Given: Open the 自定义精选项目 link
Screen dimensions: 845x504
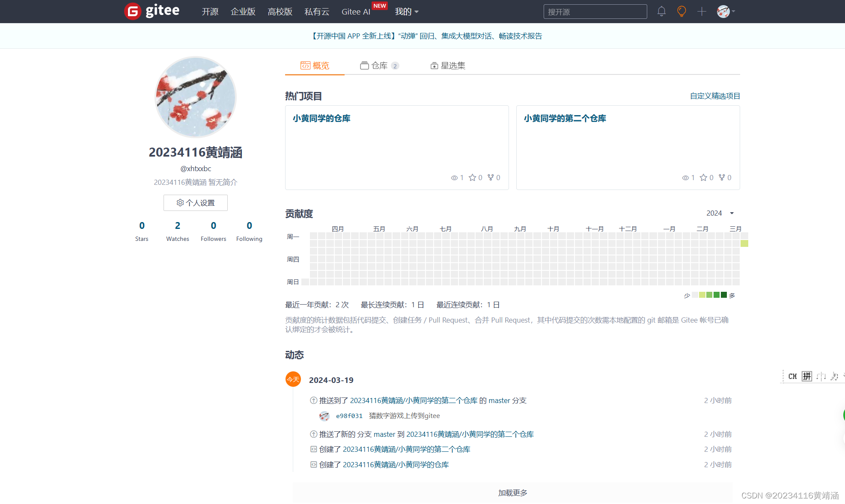Looking at the screenshot, I should pyautogui.click(x=715, y=96).
